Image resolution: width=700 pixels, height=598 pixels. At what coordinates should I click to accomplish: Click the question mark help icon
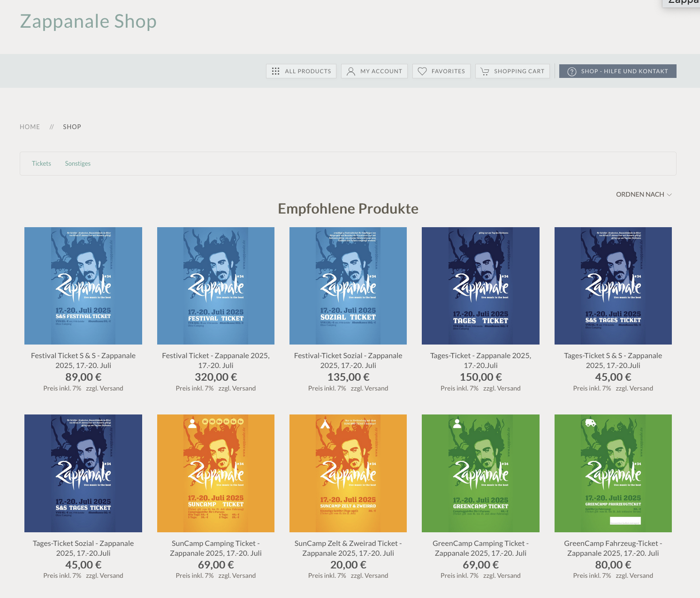[572, 71]
